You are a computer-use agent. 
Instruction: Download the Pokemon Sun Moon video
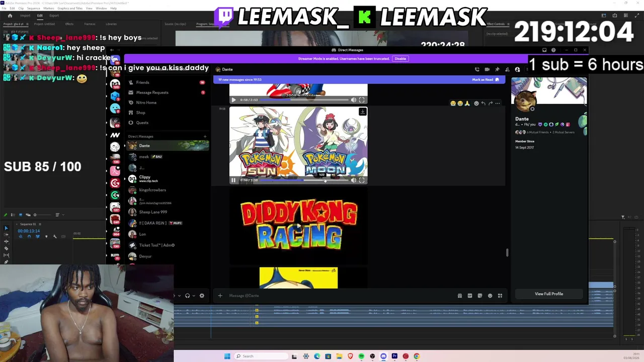pyautogui.click(x=362, y=112)
